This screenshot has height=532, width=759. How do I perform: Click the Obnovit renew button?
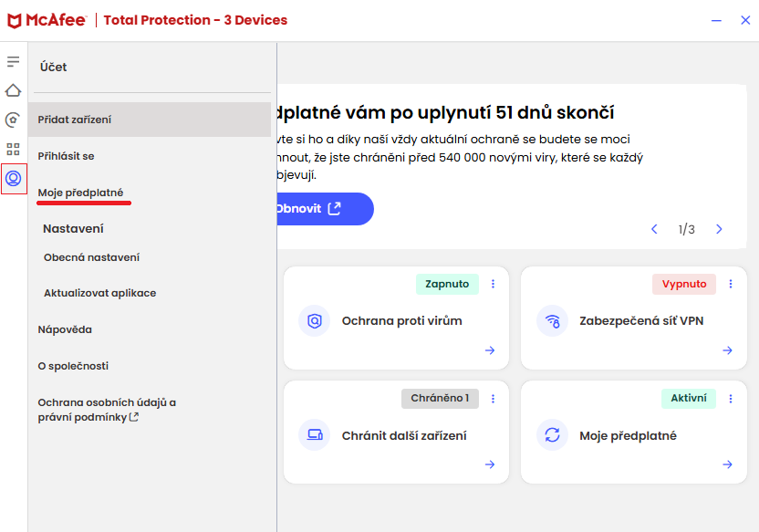click(325, 209)
